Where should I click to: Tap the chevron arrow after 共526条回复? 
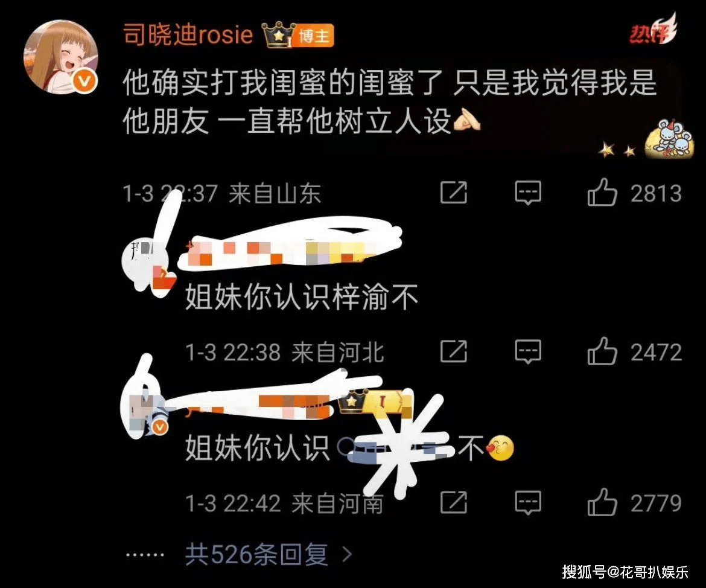[347, 555]
